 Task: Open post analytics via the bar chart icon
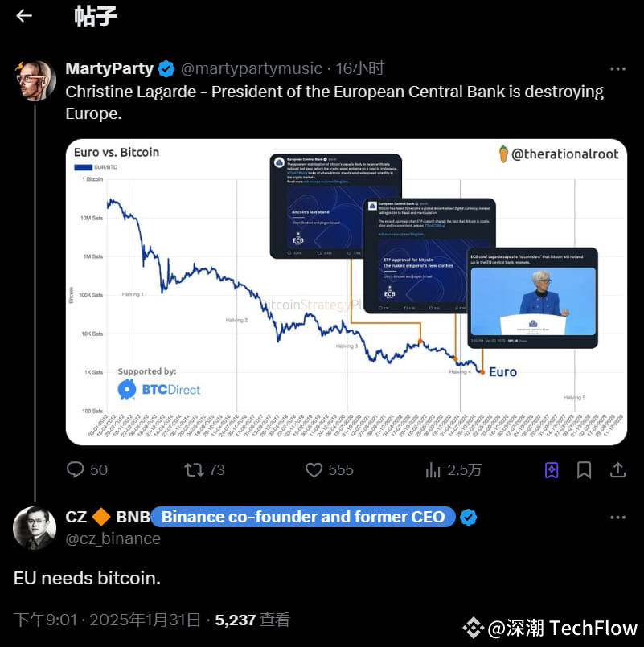point(433,469)
